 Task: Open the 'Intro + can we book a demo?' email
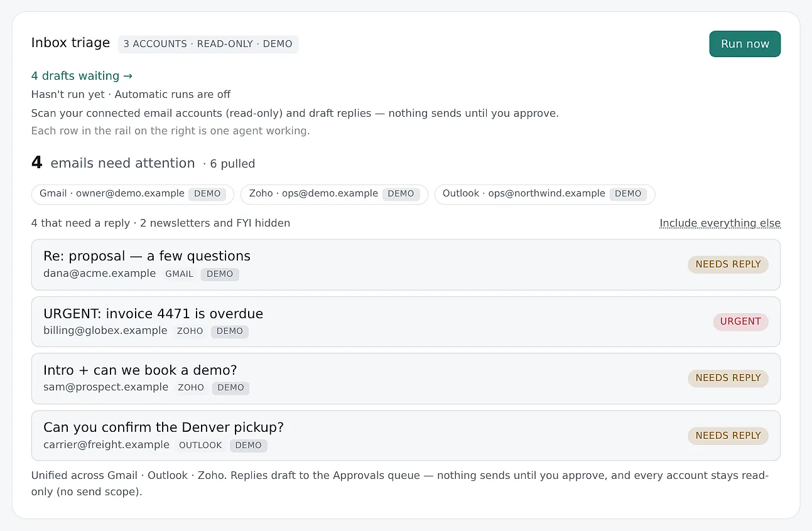[x=406, y=378]
